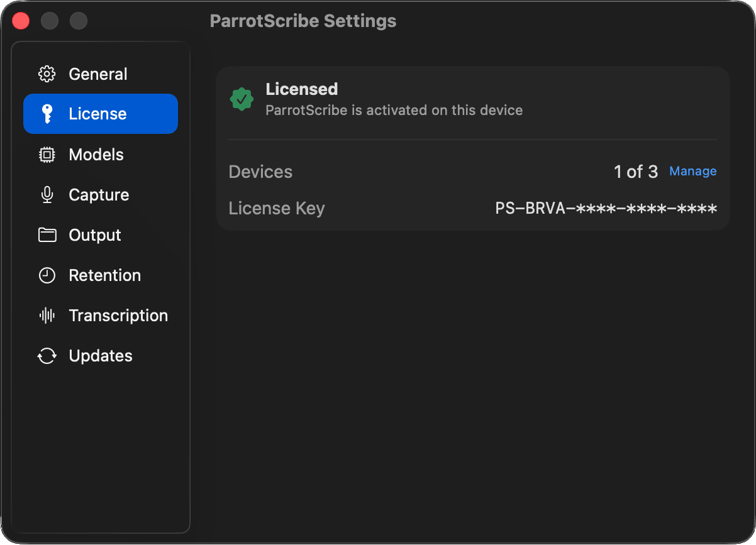This screenshot has height=545, width=756.
Task: Click the "License Key" row label
Action: point(276,208)
